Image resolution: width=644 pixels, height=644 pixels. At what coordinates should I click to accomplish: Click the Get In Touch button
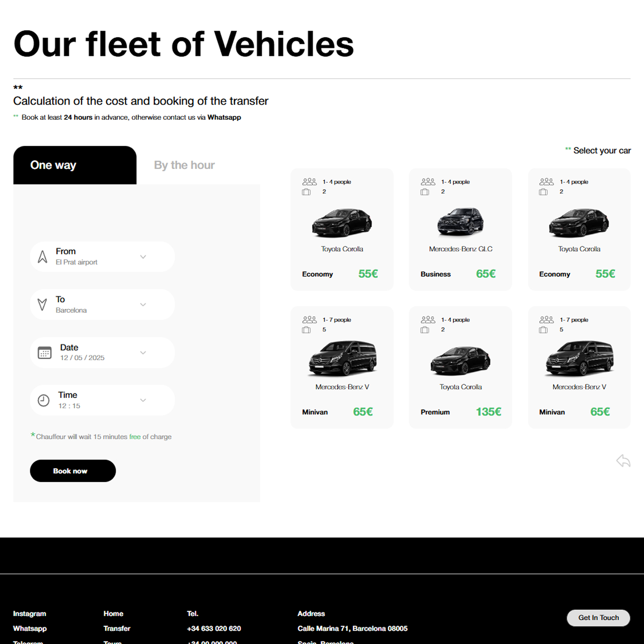pos(598,618)
